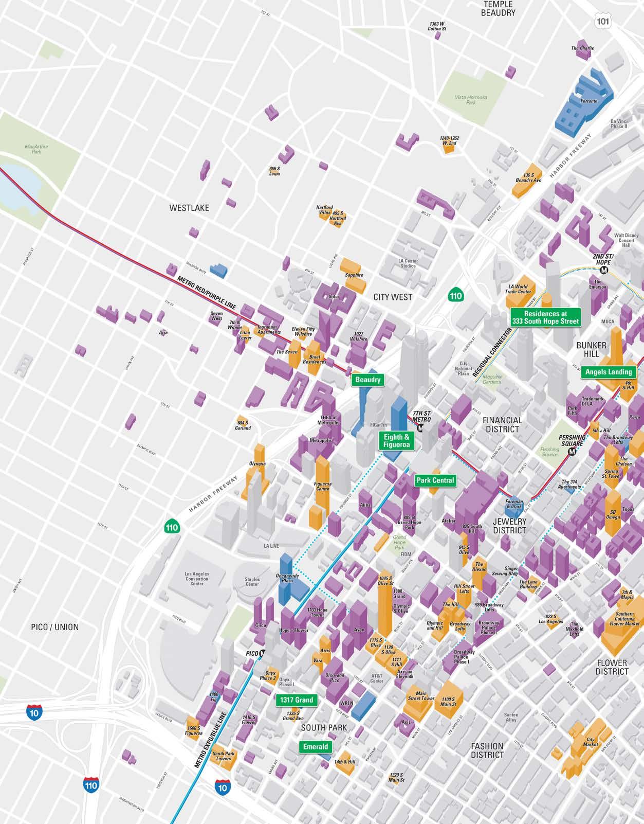
Task: Click the MacArthur Park label
Action: click(36, 149)
